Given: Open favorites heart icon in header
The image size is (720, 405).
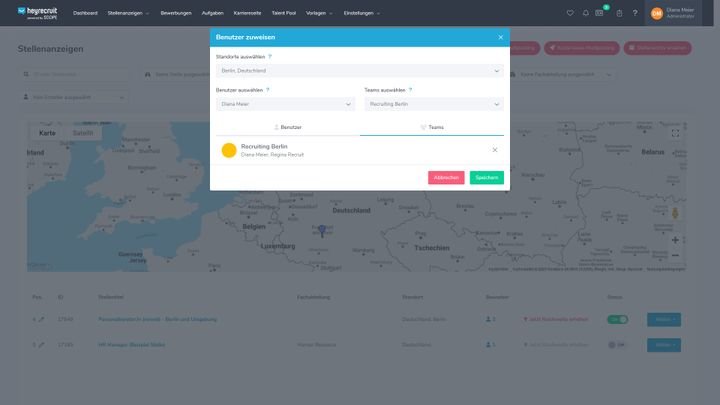Looking at the screenshot, I should 570,13.
